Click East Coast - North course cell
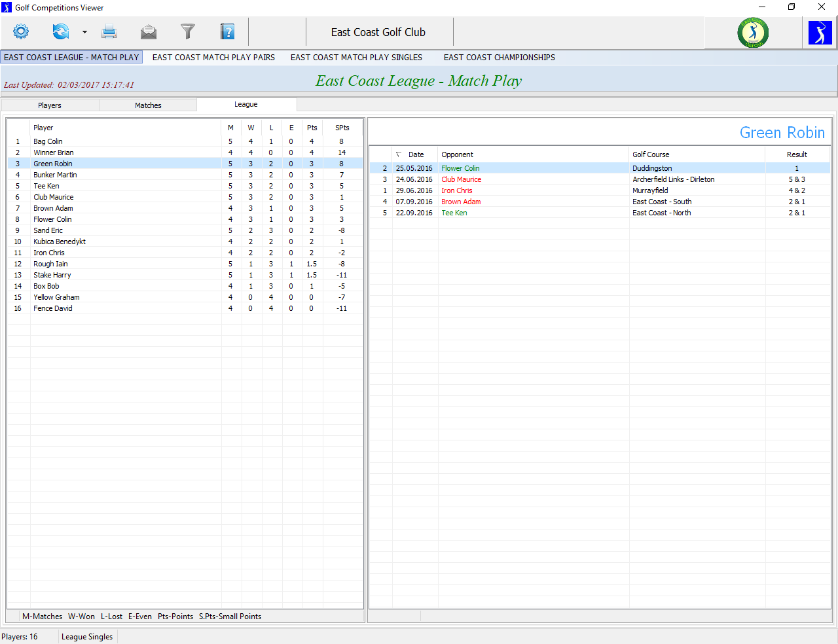Image resolution: width=838 pixels, height=644 pixels. coord(661,213)
